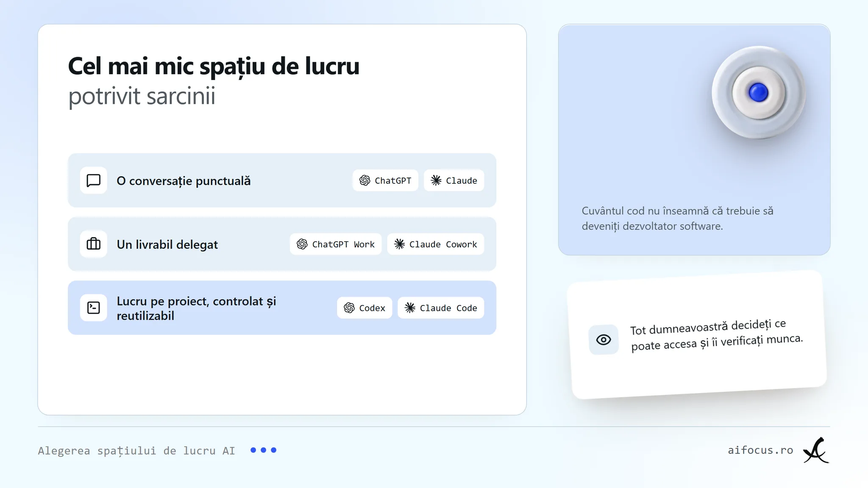Click the first blue progress dot in footer
868x488 pixels.
pyautogui.click(x=253, y=450)
